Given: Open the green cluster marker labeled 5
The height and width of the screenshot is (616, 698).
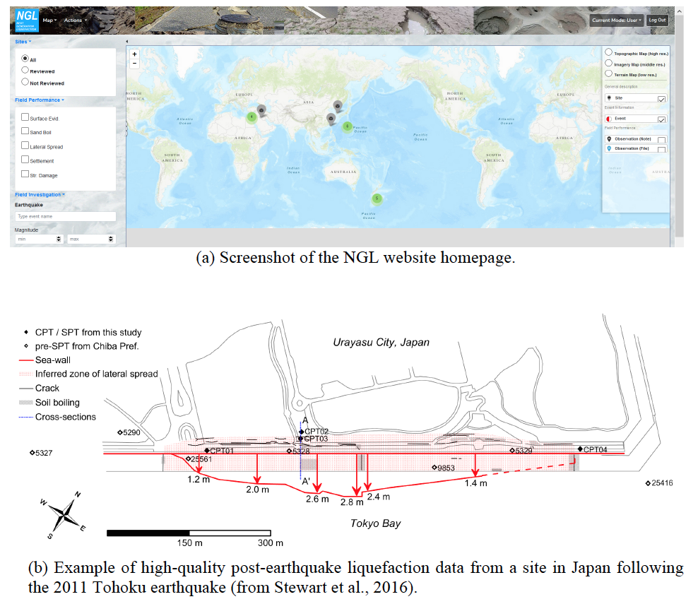Looking at the screenshot, I should tap(377, 199).
